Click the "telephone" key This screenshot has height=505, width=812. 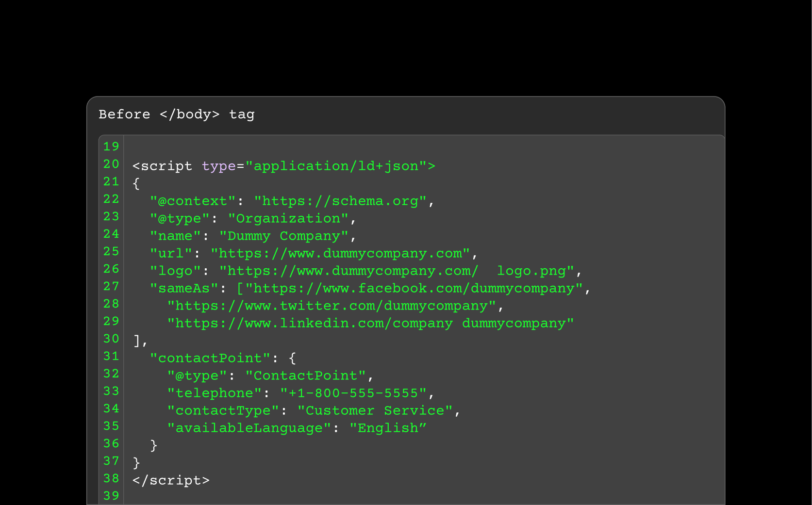215,393
